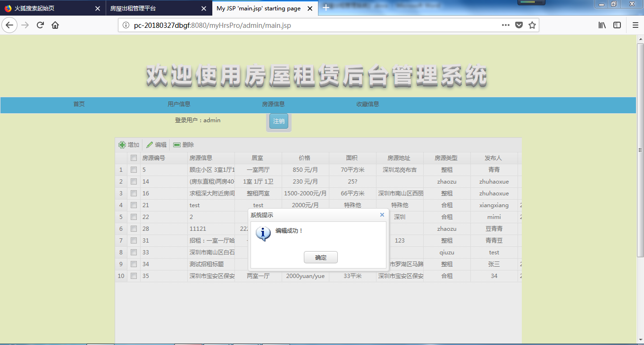Click the cell '深圳龙岗布吉'
This screenshot has height=345, width=644.
pos(400,170)
